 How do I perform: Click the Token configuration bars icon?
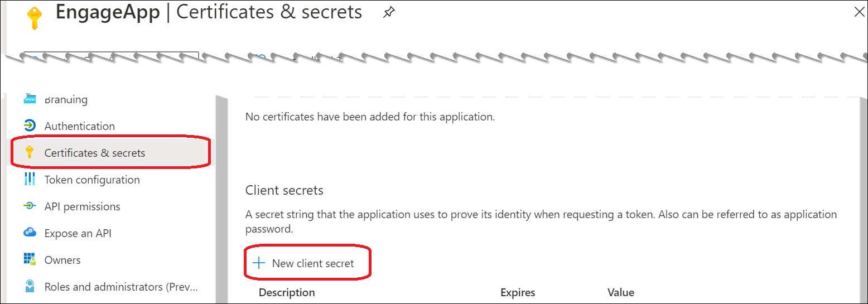pos(30,179)
